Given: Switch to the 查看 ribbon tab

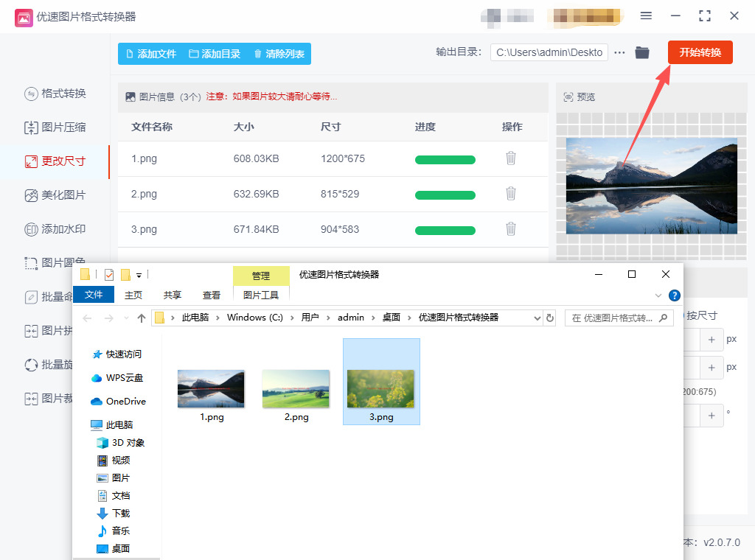Looking at the screenshot, I should tap(212, 295).
